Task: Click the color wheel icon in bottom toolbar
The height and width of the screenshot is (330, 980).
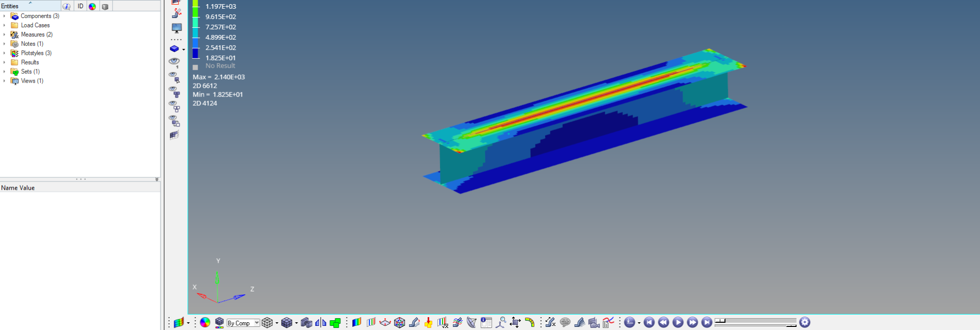Action: (x=205, y=323)
